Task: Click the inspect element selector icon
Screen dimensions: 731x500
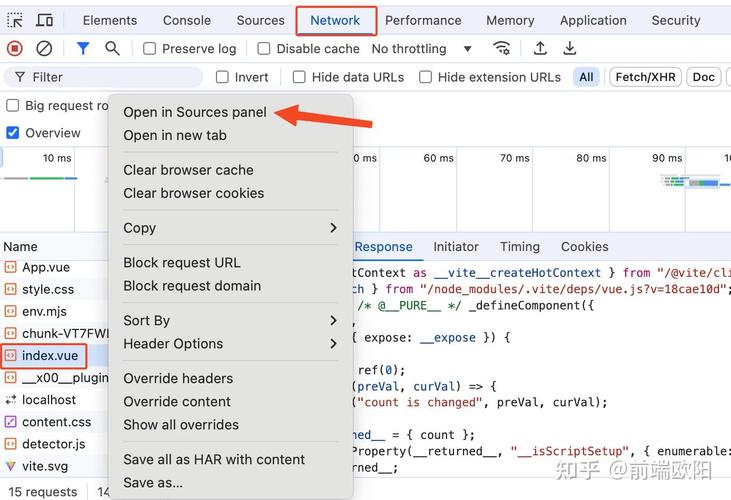Action: (15, 20)
